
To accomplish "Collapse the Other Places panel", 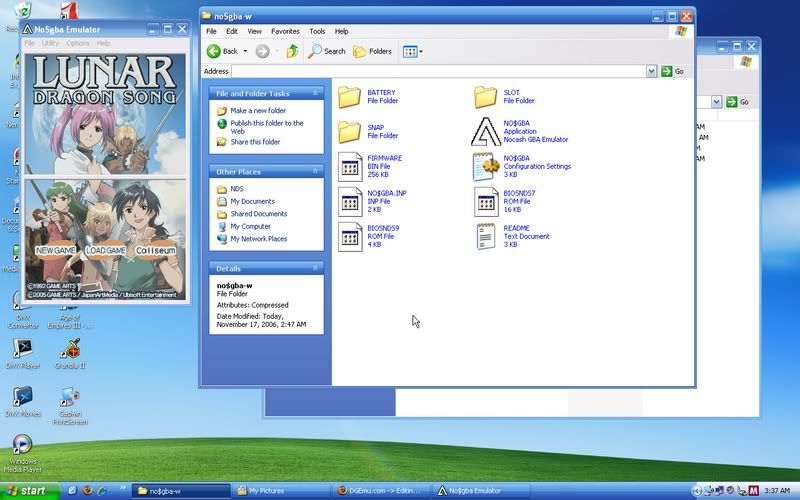I will point(316,172).
